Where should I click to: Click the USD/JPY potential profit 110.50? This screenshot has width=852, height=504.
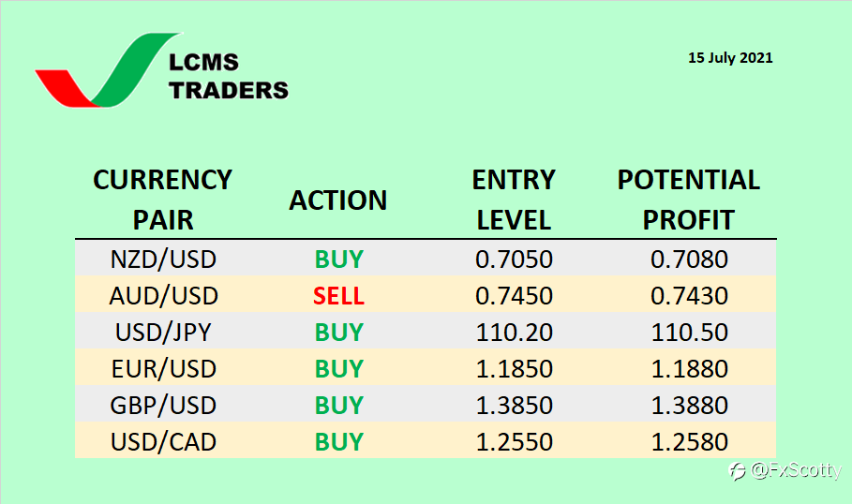click(x=690, y=333)
